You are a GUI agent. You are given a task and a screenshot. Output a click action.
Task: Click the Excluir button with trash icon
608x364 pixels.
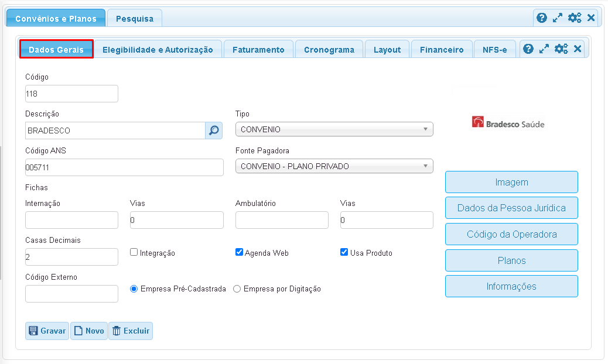pos(131,331)
